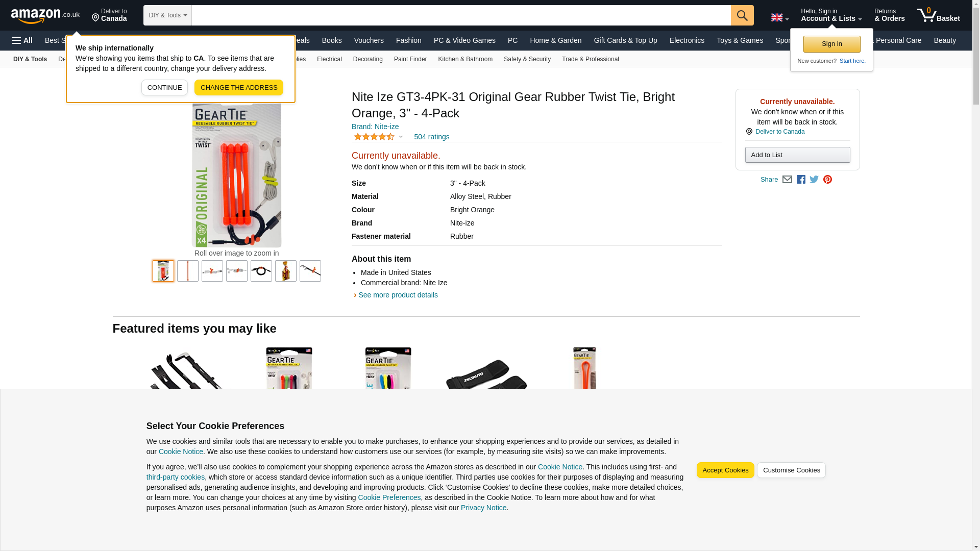The image size is (980, 551).
Task: Click CHANGE THE ADDRESS button
Action: coord(238,87)
